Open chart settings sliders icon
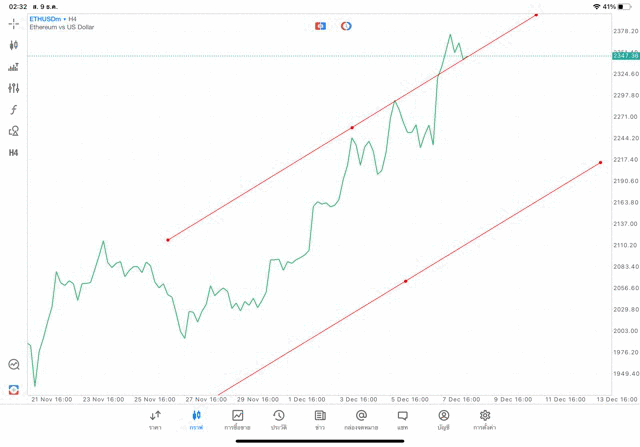The height and width of the screenshot is (447, 640). (x=14, y=88)
